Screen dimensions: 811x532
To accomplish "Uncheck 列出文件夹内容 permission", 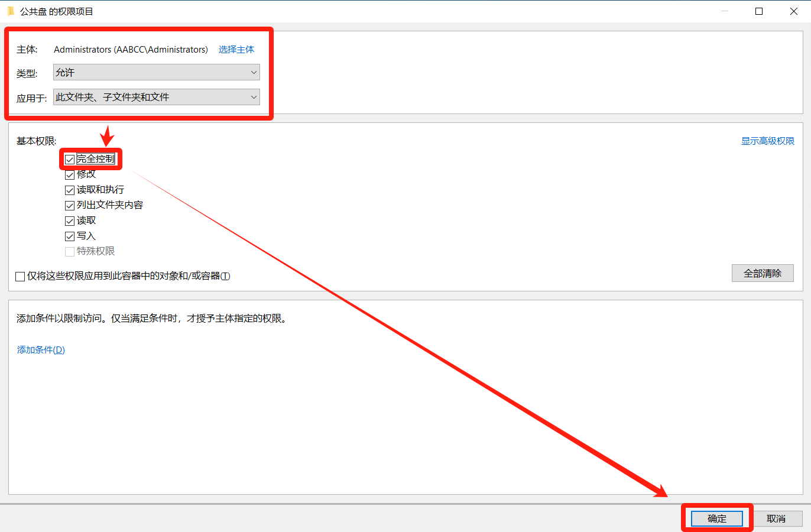I will coord(70,206).
